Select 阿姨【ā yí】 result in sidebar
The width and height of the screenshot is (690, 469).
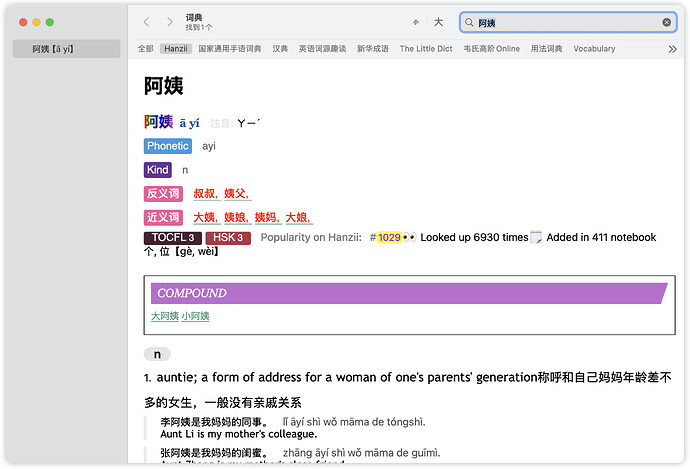tap(66, 49)
